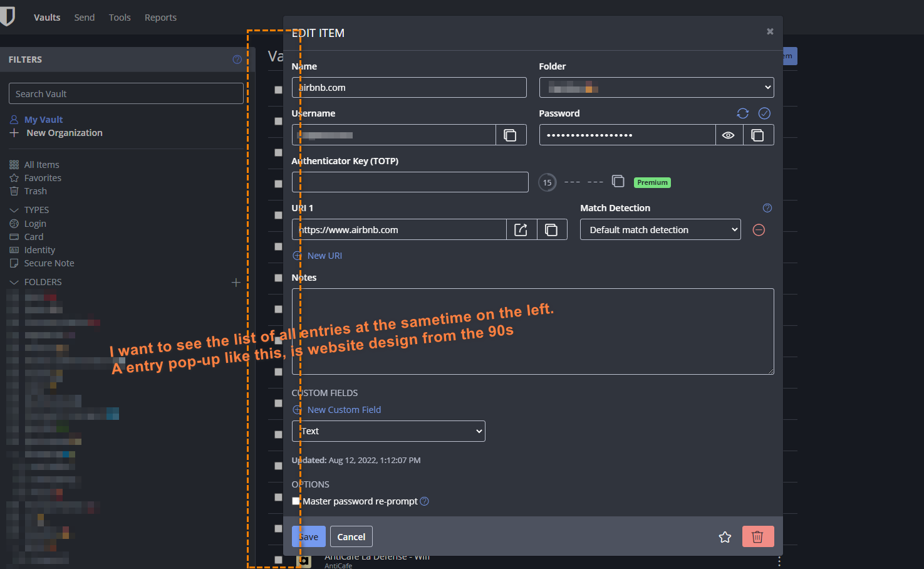The image size is (924, 569).
Task: Filter vault by Card type
Action: (x=34, y=237)
